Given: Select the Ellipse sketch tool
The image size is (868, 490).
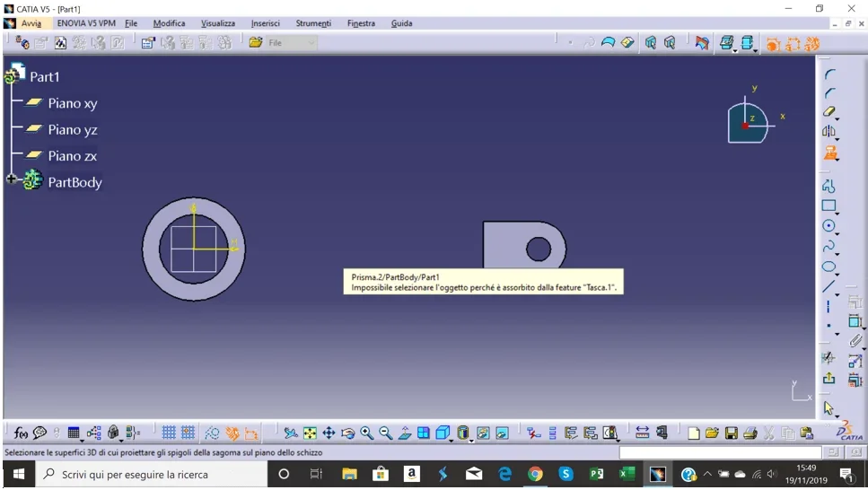Looking at the screenshot, I should (829, 267).
